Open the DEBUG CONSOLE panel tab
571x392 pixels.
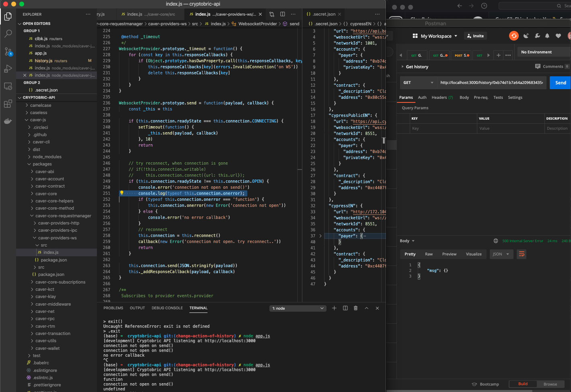[167, 308]
